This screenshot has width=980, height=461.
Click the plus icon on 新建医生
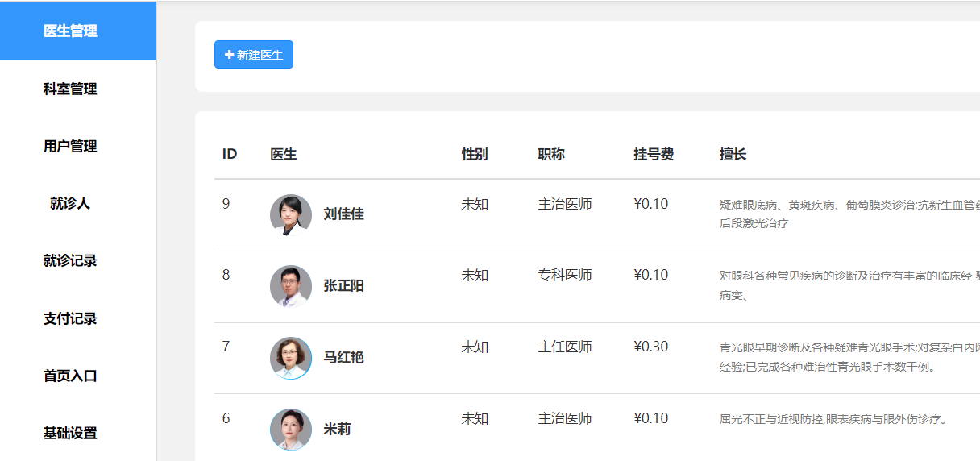229,55
